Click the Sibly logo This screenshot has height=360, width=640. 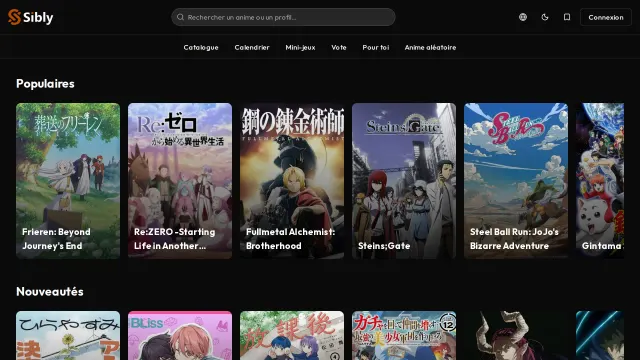31,17
